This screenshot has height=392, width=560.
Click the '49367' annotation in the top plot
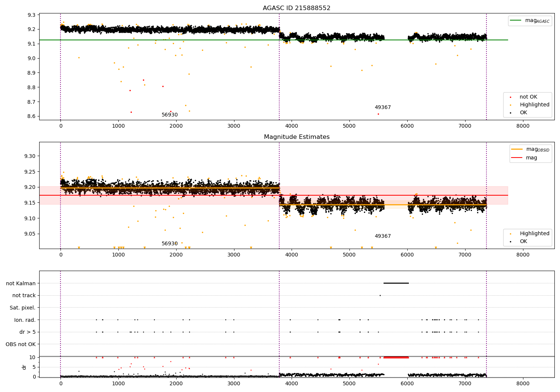(383, 108)
